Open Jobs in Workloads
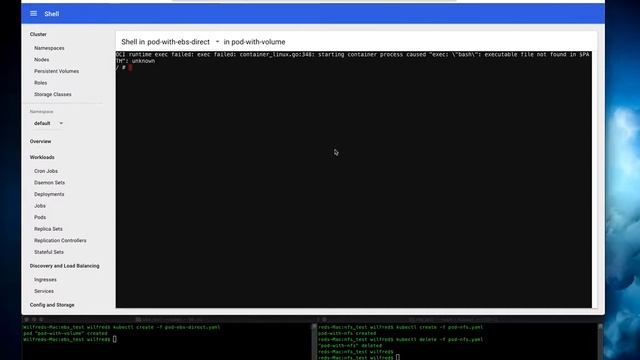The image size is (640, 360). pyautogui.click(x=40, y=206)
